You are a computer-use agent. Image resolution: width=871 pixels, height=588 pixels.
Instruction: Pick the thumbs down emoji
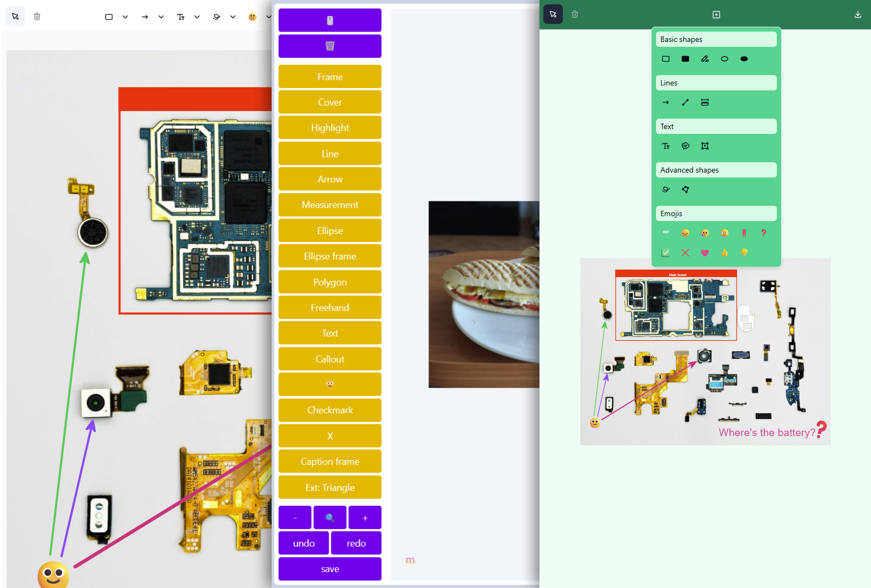coord(744,253)
